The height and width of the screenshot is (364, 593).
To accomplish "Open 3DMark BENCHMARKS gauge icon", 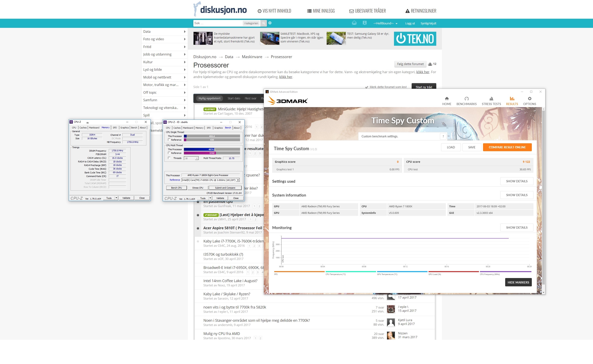I will (x=466, y=98).
